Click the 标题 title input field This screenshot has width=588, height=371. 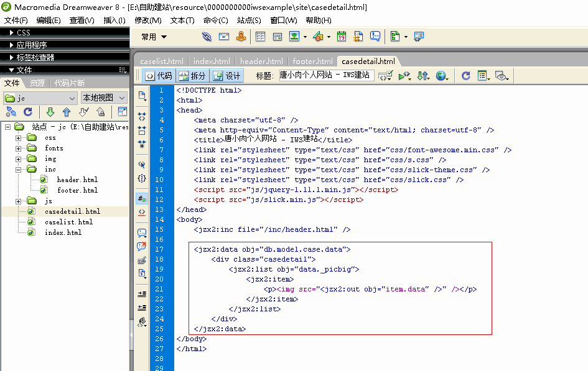pos(326,75)
